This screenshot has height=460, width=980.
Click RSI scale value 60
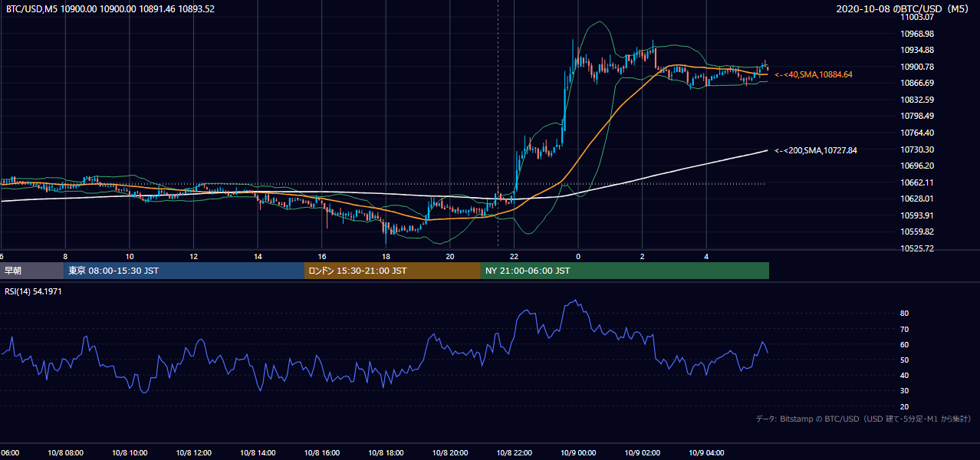coord(905,344)
